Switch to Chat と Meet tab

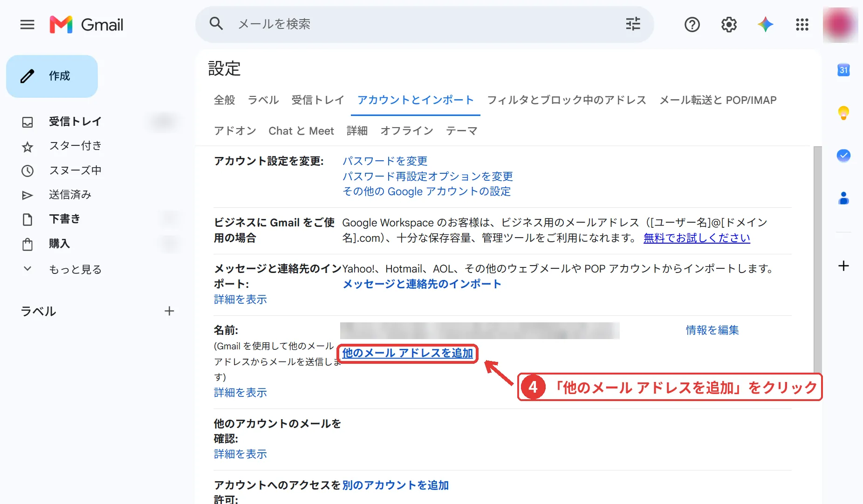[301, 131]
